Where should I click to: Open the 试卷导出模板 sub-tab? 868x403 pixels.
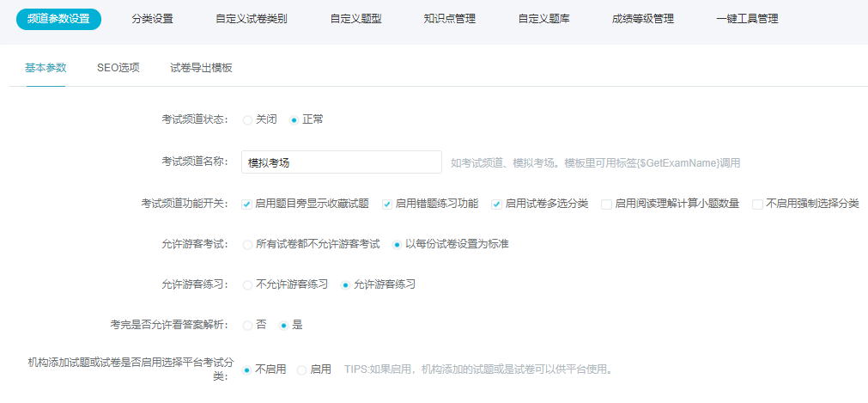[201, 67]
